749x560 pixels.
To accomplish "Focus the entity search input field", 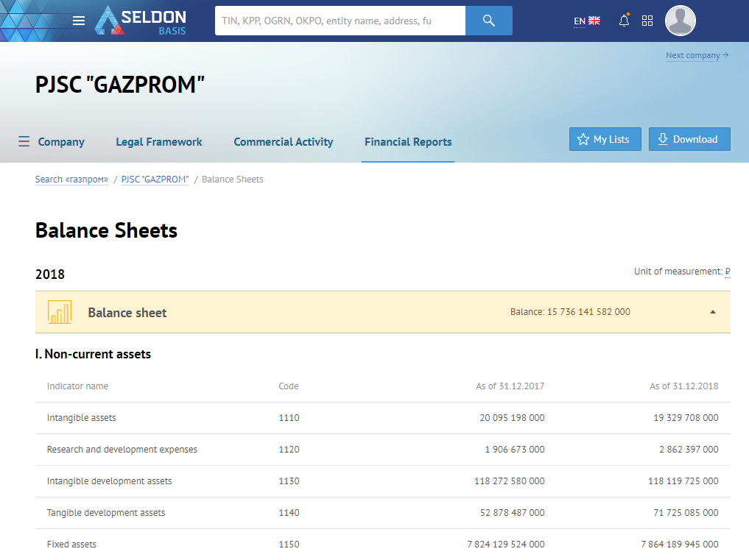I will (x=340, y=21).
